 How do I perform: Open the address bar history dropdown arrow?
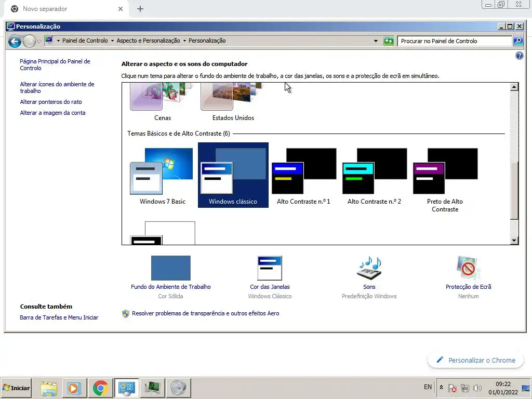tap(376, 41)
